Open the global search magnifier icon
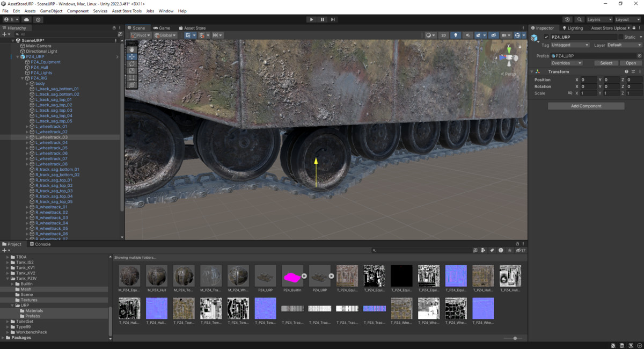 [579, 19]
